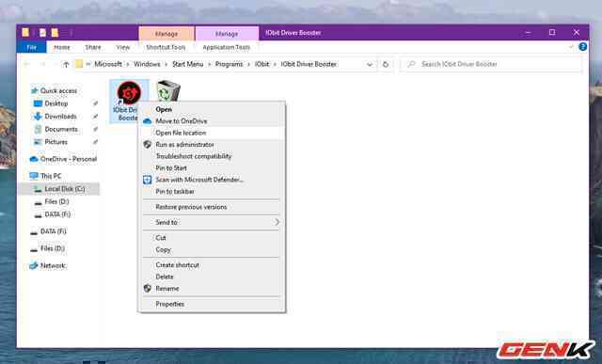Click IObit in the breadcrumb path
This screenshot has height=364, width=602.
(261, 64)
